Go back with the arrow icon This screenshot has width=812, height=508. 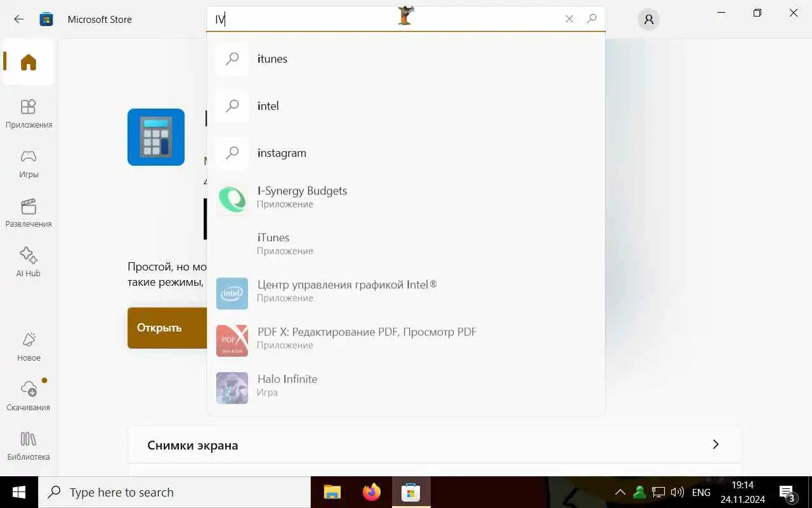pos(19,19)
